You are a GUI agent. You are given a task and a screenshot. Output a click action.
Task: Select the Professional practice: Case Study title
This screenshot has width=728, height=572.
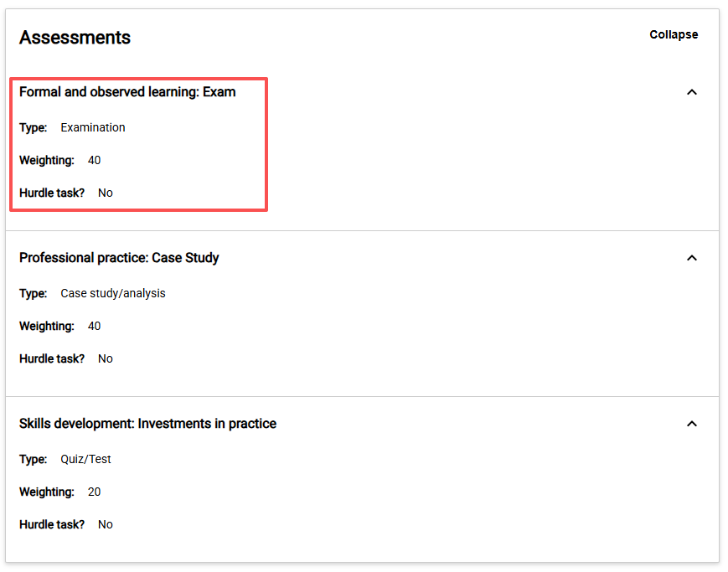pos(119,258)
